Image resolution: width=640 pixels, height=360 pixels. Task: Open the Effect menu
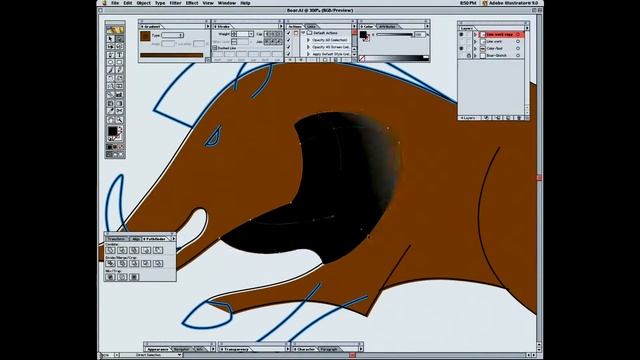click(192, 3)
